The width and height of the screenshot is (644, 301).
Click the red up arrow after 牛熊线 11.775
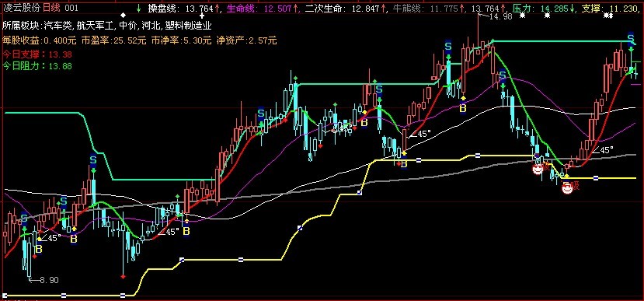click(x=462, y=8)
